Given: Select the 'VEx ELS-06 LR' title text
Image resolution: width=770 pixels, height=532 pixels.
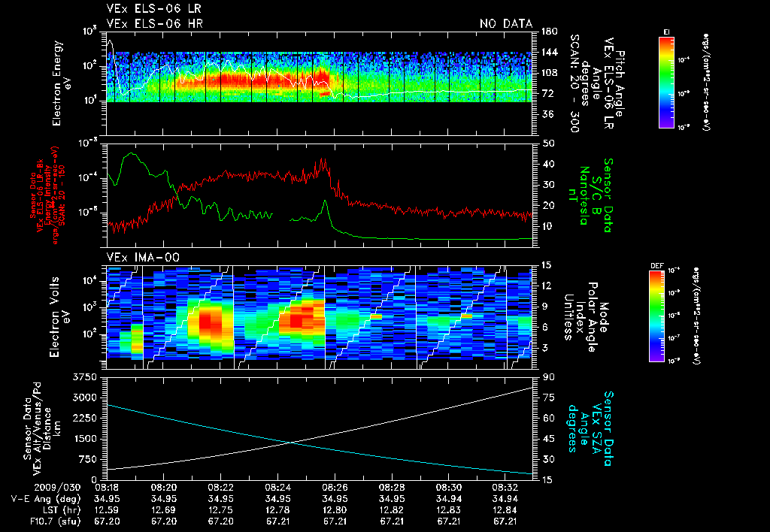Looking at the screenshot, I should click(x=153, y=9).
